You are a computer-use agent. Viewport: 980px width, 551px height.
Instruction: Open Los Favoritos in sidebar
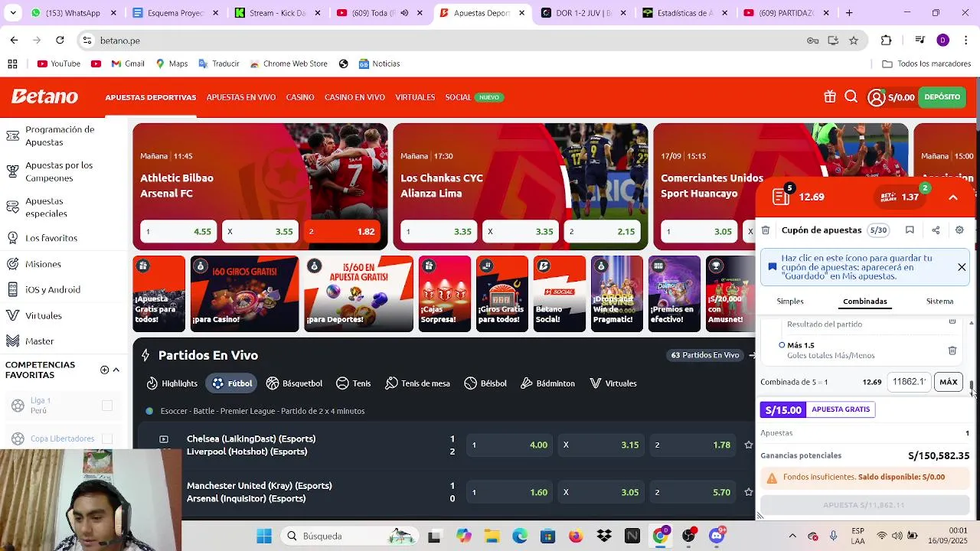pyautogui.click(x=51, y=238)
